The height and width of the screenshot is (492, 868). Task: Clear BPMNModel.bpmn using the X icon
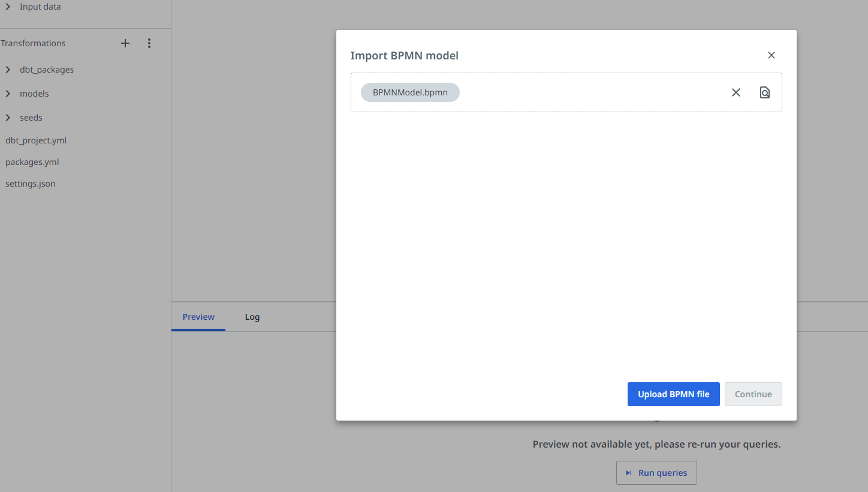(736, 92)
